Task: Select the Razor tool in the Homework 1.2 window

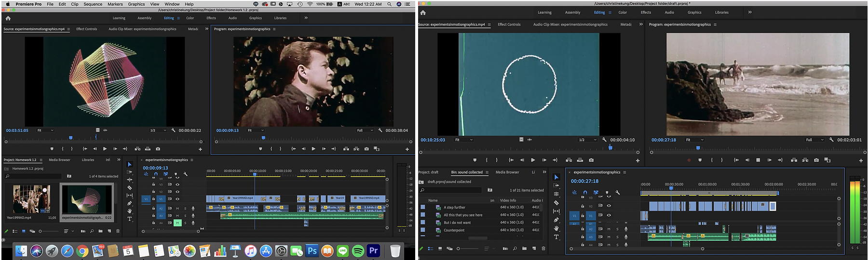Action: pos(129,188)
